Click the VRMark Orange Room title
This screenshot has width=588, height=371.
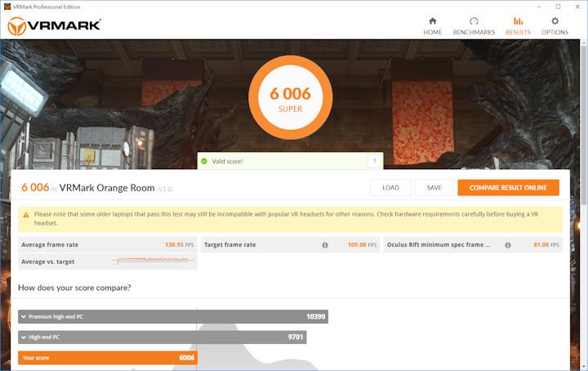click(107, 188)
